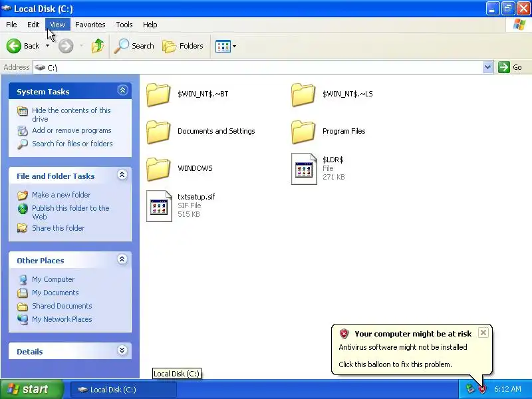Collapse the File and Folder Tasks panel
532x399 pixels.
(x=122, y=175)
